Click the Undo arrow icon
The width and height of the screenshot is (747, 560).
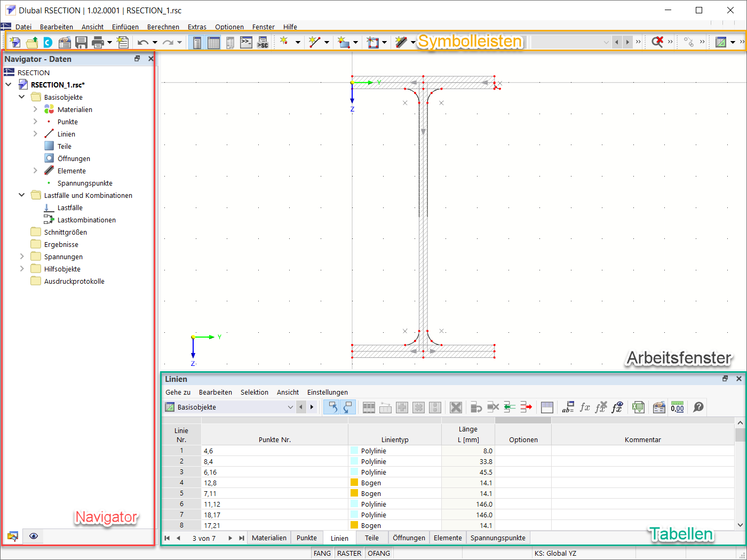point(142,42)
